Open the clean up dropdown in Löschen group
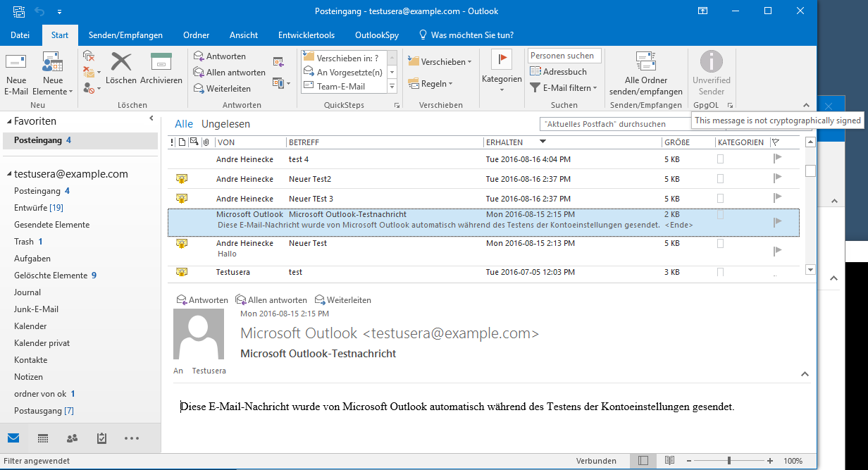Viewport: 868px width, 470px height. [91, 72]
